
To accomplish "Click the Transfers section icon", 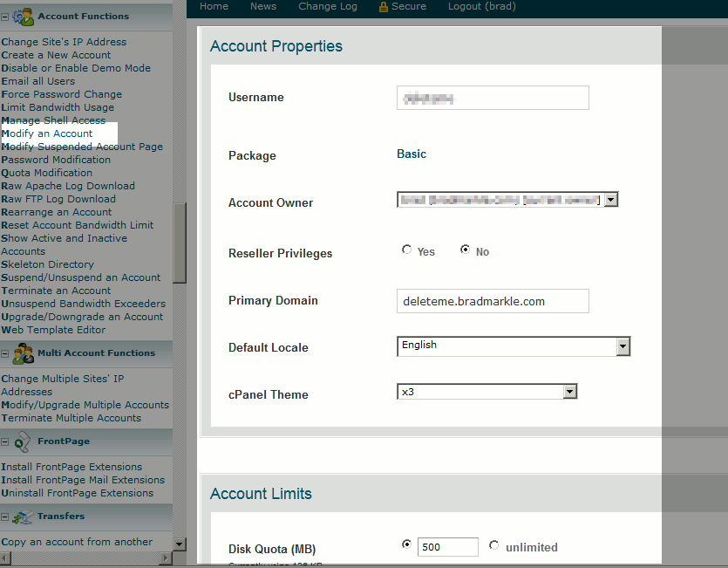I will [23, 517].
